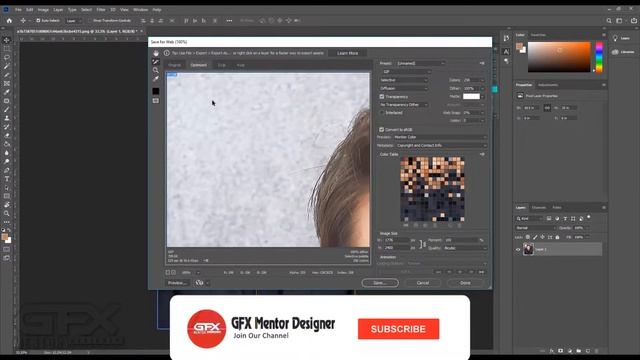Select the Brush tool

(7, 109)
